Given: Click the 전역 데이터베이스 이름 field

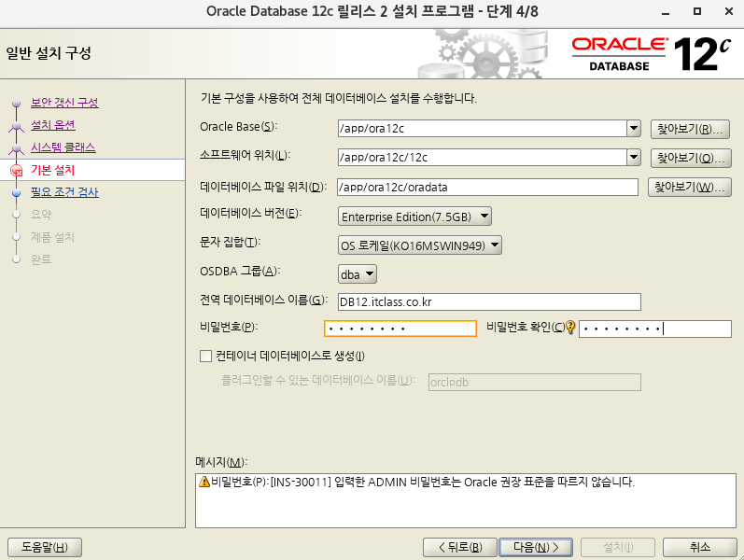Looking at the screenshot, I should coord(489,301).
